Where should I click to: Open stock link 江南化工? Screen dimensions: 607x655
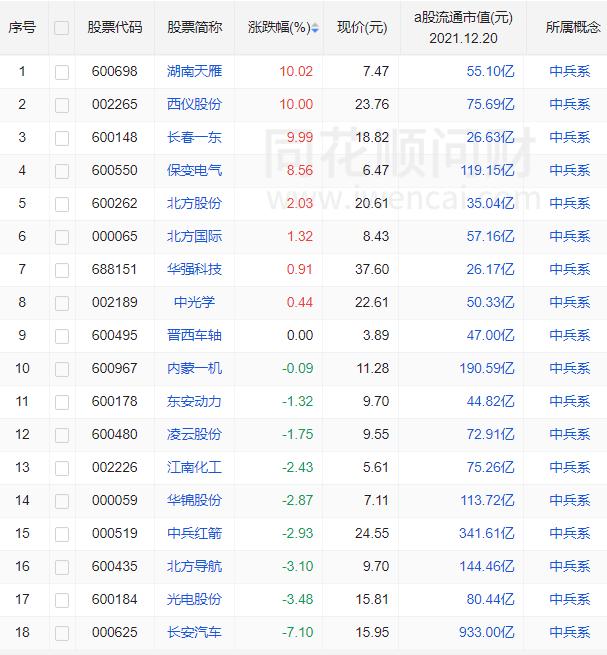coord(194,467)
